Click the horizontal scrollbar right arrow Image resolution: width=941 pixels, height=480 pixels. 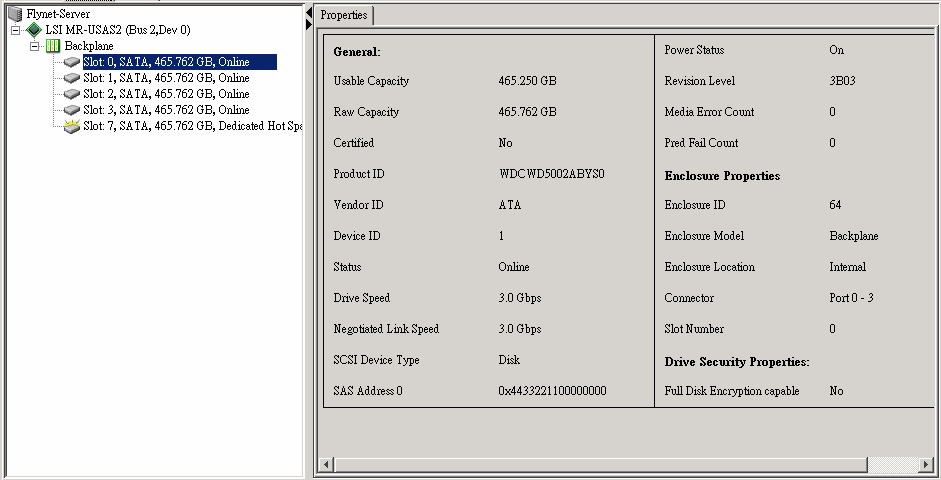click(x=927, y=464)
